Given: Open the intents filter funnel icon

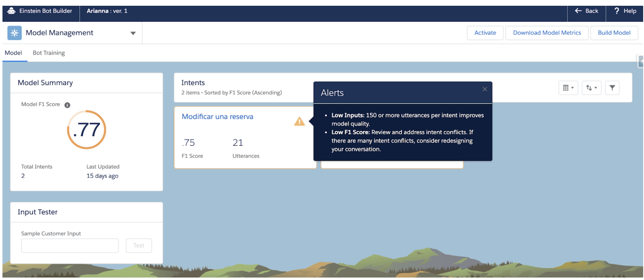Looking at the screenshot, I should 612,87.
